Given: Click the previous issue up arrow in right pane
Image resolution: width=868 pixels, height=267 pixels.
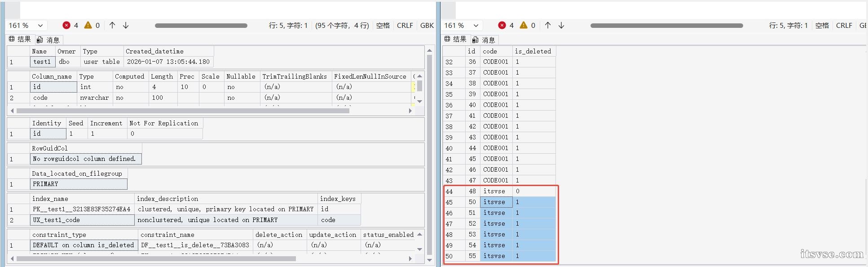Looking at the screenshot, I should [x=548, y=25].
